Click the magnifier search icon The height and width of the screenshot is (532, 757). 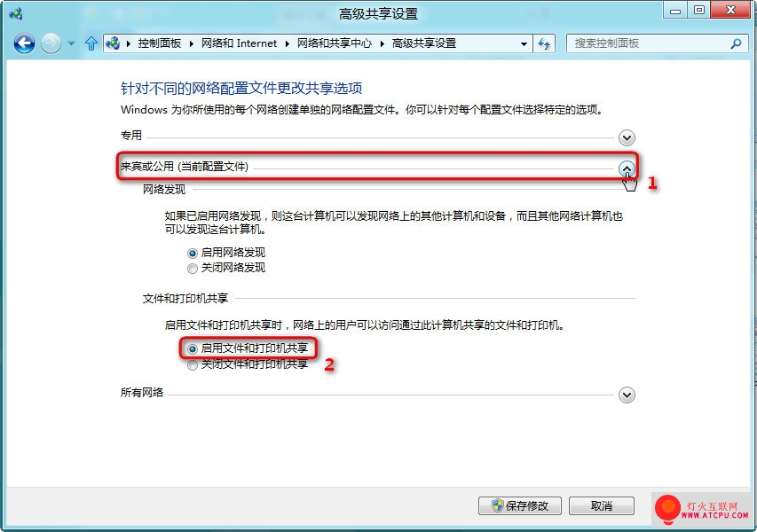coord(737,43)
